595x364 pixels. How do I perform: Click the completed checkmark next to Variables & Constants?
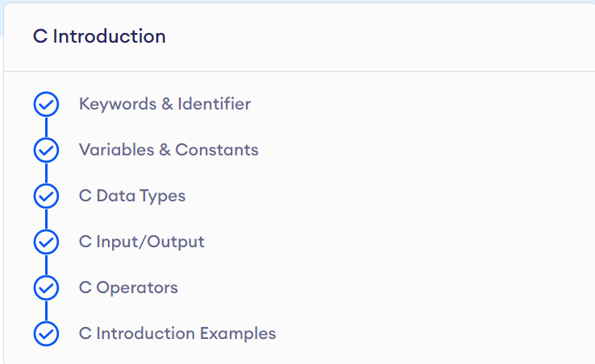tap(46, 150)
